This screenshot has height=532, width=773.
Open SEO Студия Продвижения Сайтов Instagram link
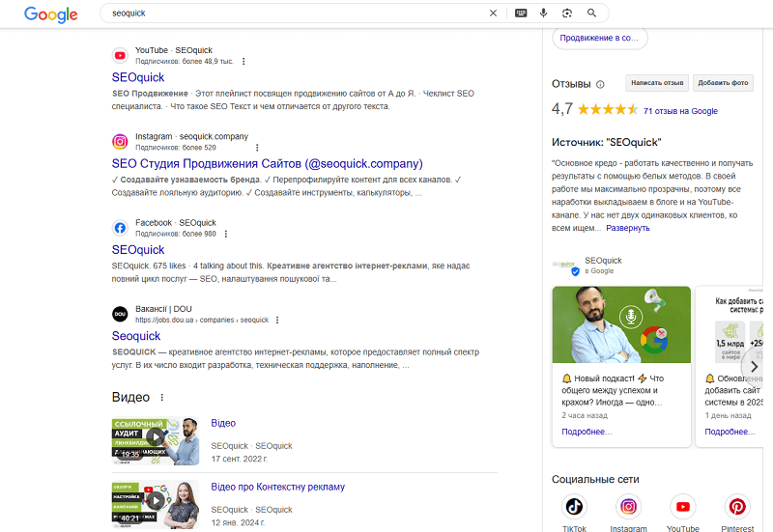[268, 163]
